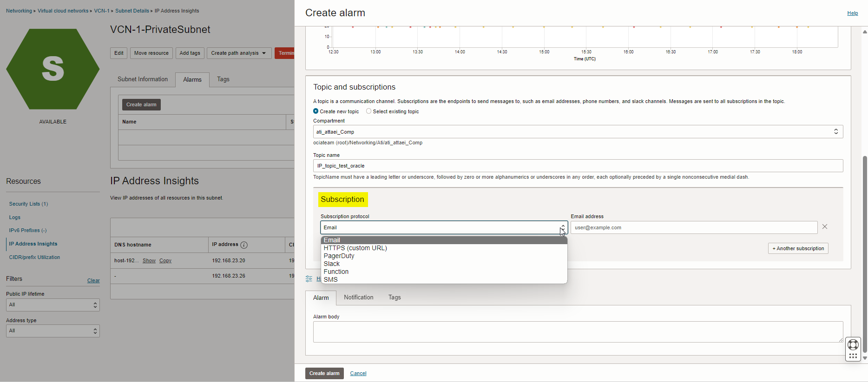This screenshot has width=868, height=382.
Task: Click the life-ring support icon
Action: coord(853,344)
